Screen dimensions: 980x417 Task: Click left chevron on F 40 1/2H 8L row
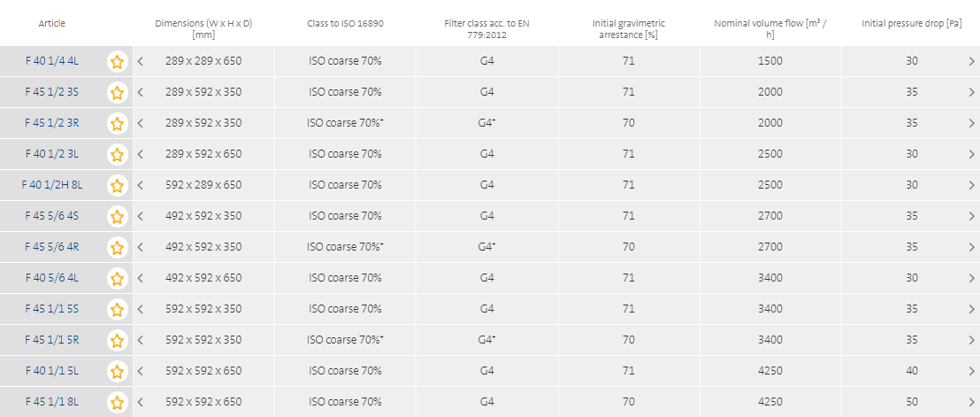[141, 185]
